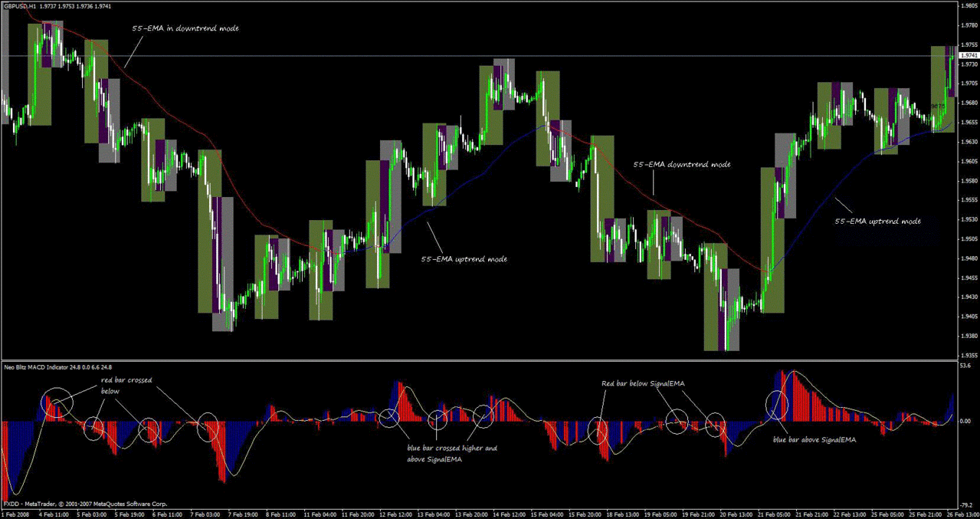The image size is (980, 519).
Task: Click the 1 Feb 2008 time label
Action: [17, 514]
